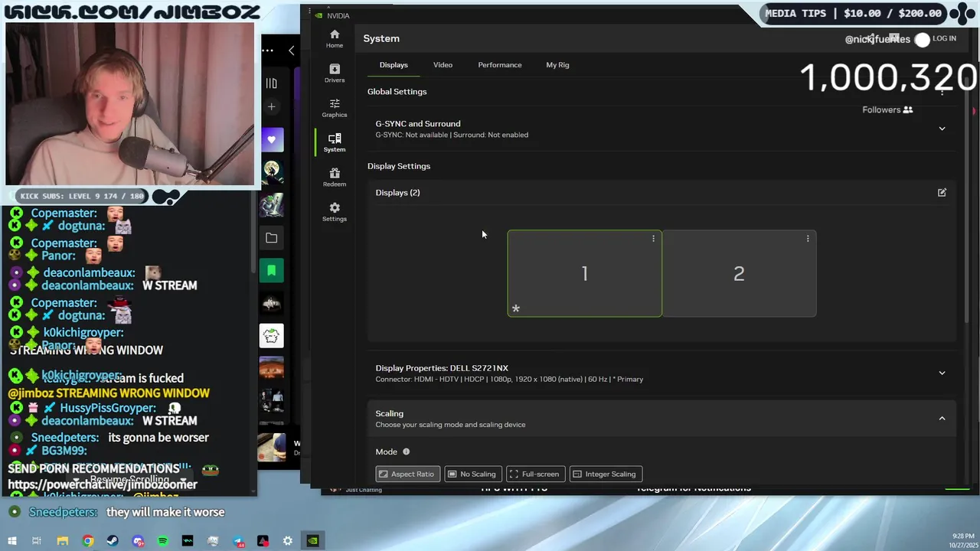Click the Displays (2) label

coord(397,193)
